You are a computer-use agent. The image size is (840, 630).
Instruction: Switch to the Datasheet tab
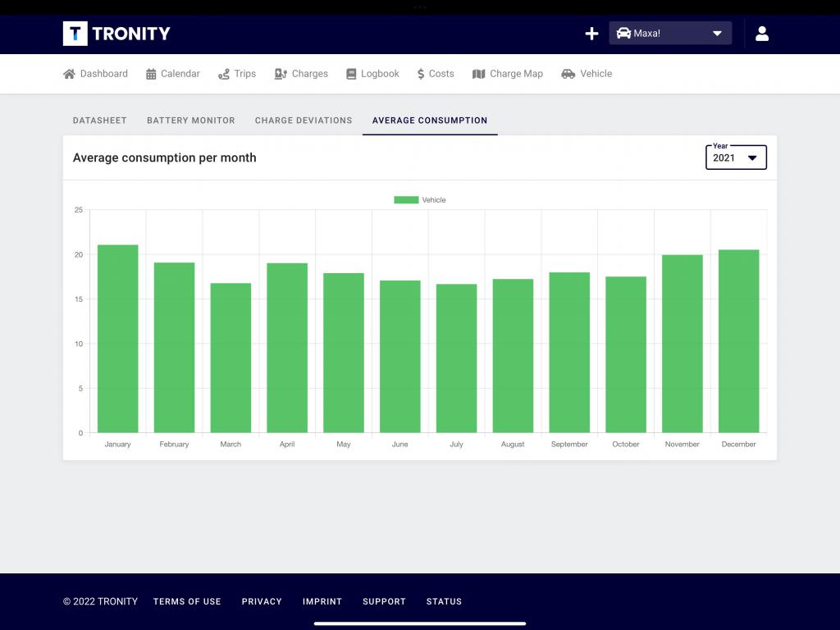point(99,121)
